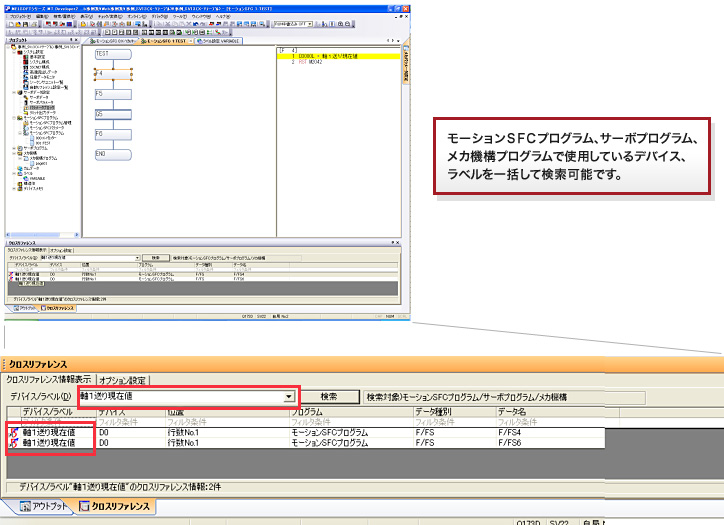
Task: Open the デバイス/ラベル dropdown arrow
Action: tap(290, 397)
